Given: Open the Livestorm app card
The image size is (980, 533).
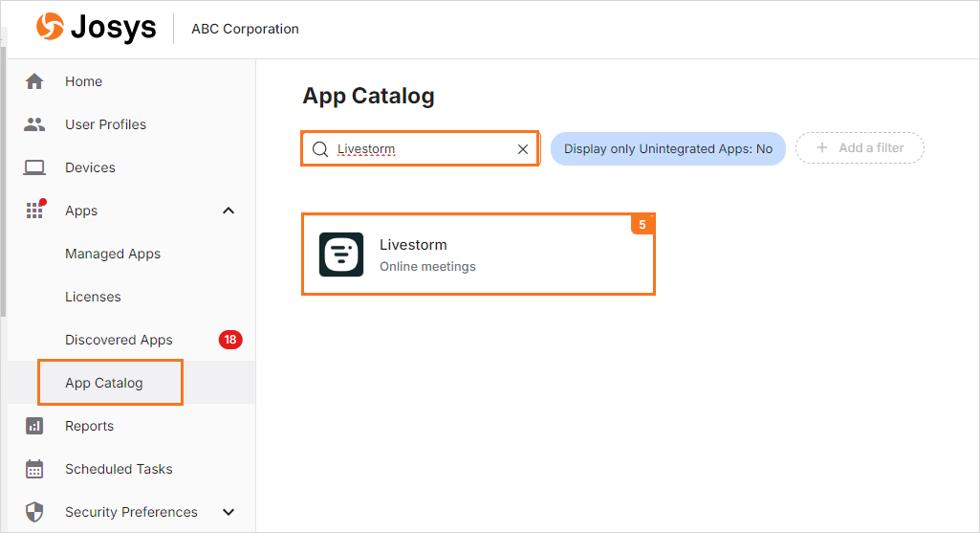Looking at the screenshot, I should (478, 254).
